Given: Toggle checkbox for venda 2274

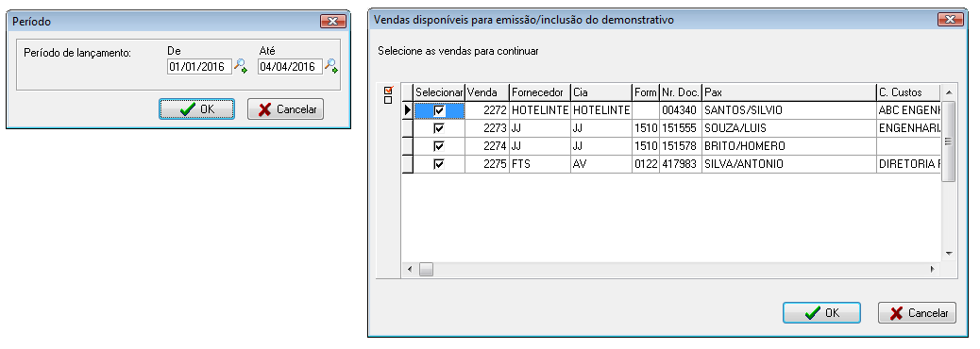Looking at the screenshot, I should (439, 146).
